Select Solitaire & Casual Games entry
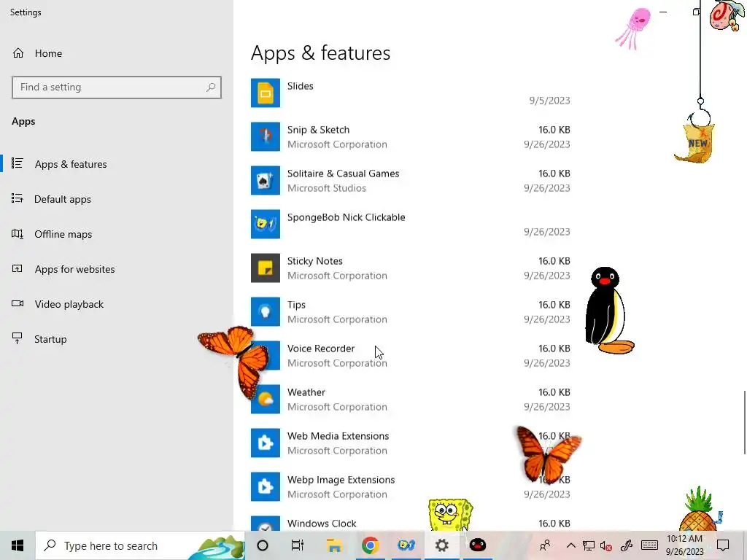This screenshot has width=747, height=560. point(411,181)
